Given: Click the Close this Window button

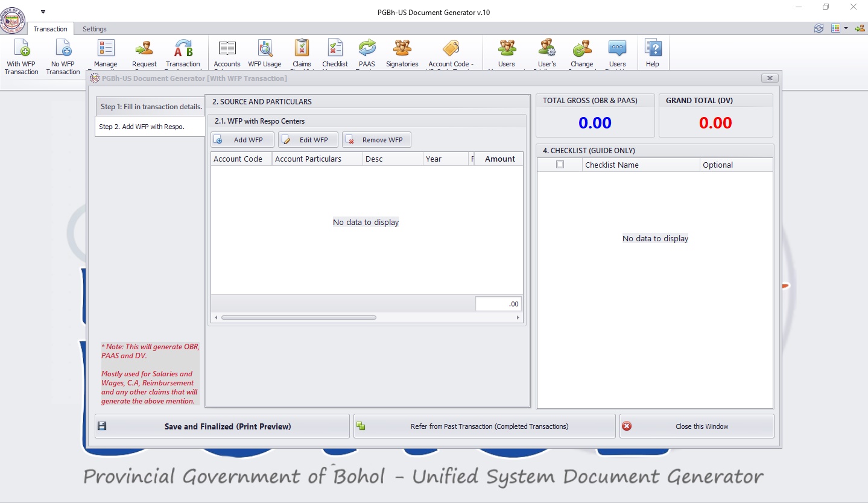Looking at the screenshot, I should [x=697, y=426].
